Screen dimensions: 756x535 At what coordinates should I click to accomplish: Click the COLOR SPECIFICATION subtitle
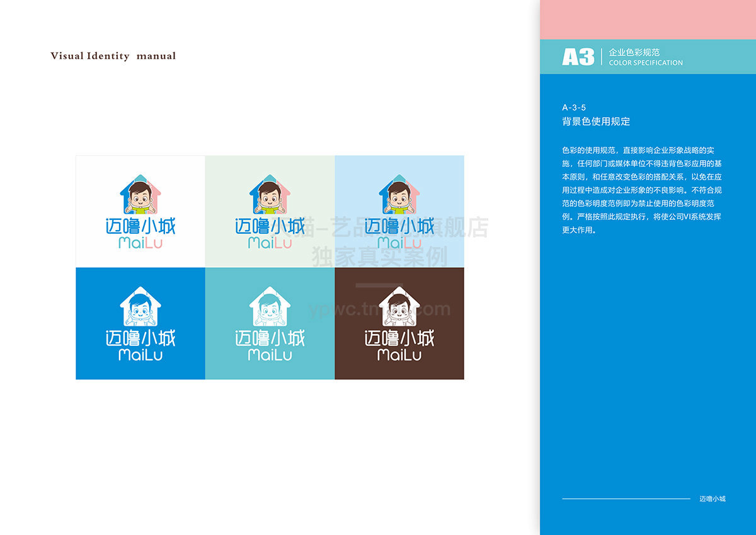click(646, 63)
